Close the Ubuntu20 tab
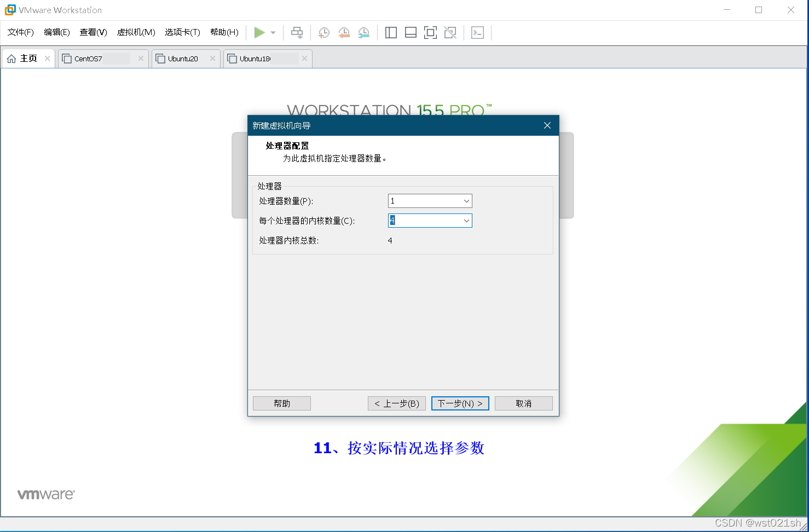Image resolution: width=809 pixels, height=532 pixels. [x=212, y=59]
